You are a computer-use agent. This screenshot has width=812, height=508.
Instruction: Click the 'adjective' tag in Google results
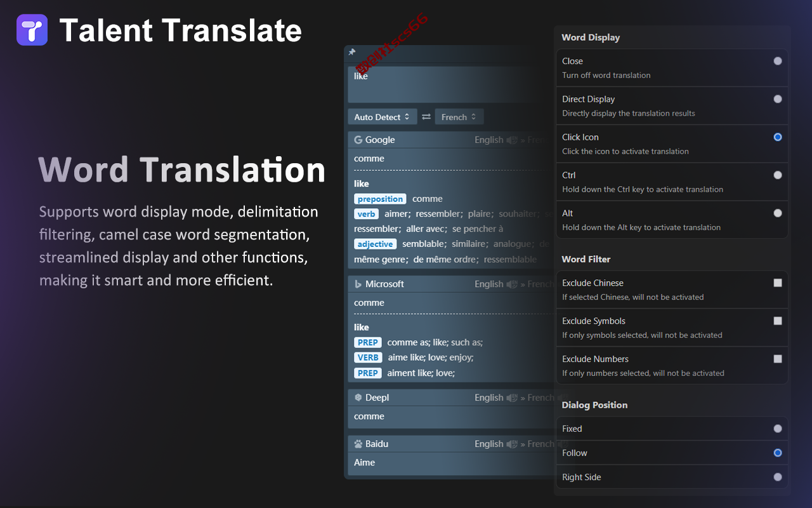(376, 244)
